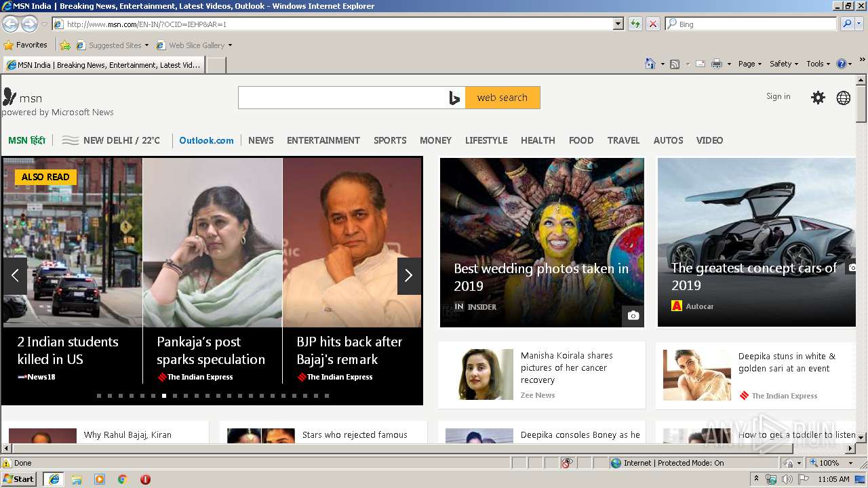
Task: Click the Print icon
Action: pos(717,64)
